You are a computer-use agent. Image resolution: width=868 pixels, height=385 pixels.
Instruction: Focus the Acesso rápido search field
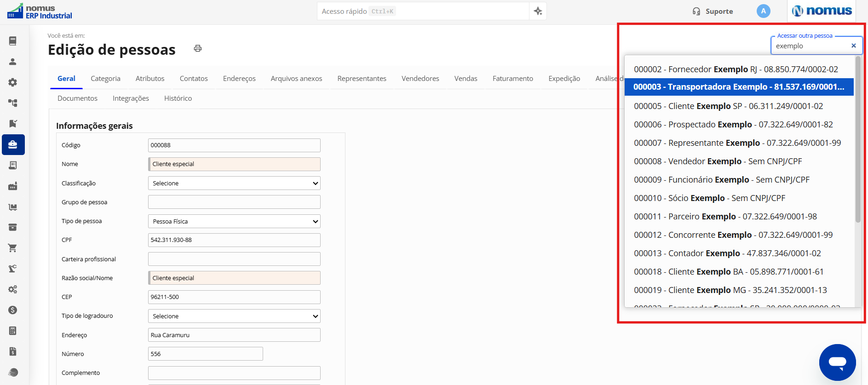423,11
